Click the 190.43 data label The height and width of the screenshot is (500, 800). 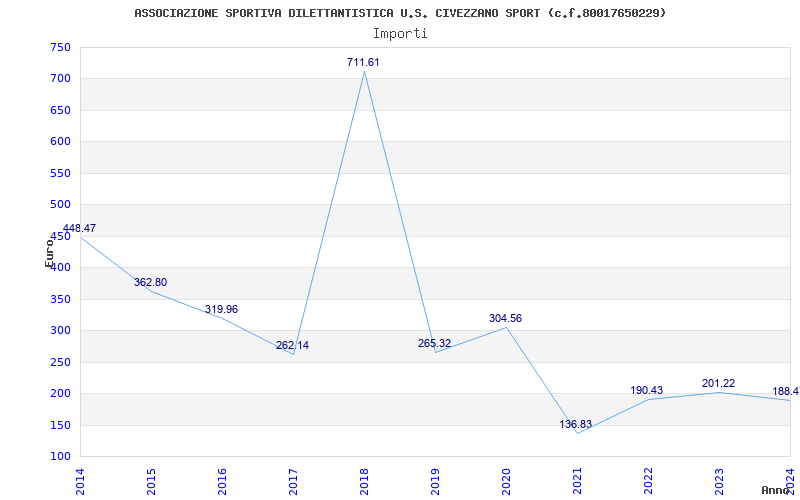646,390
